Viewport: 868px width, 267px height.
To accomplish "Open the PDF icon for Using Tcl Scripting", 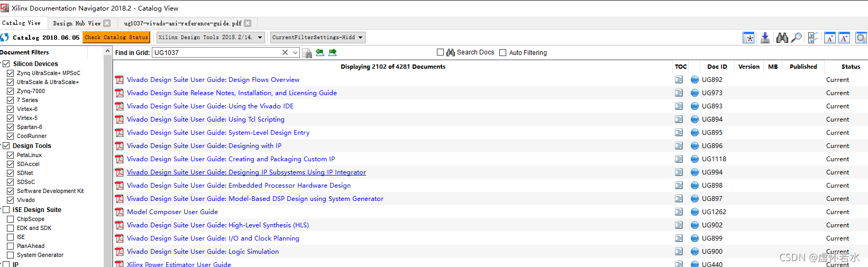I will (120, 119).
